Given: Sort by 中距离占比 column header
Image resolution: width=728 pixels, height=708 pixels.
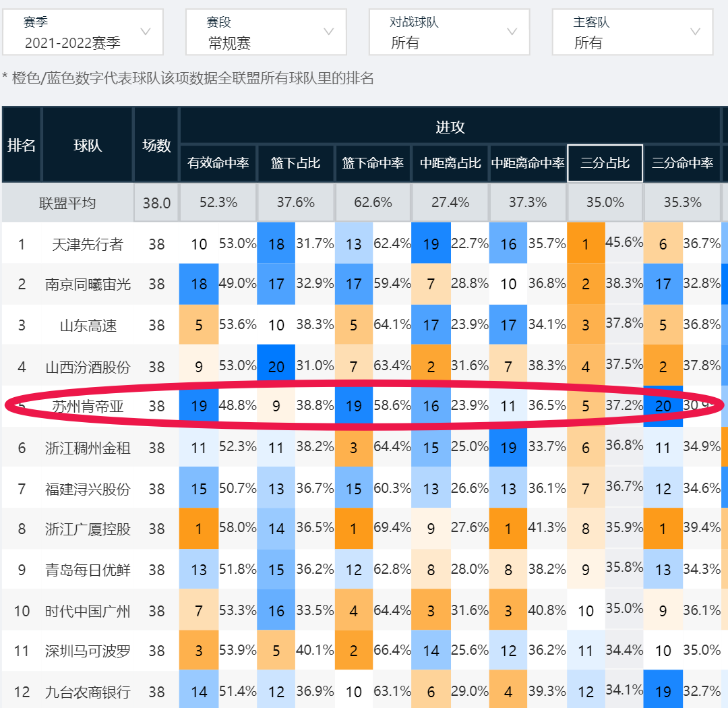Looking at the screenshot, I should [450, 163].
